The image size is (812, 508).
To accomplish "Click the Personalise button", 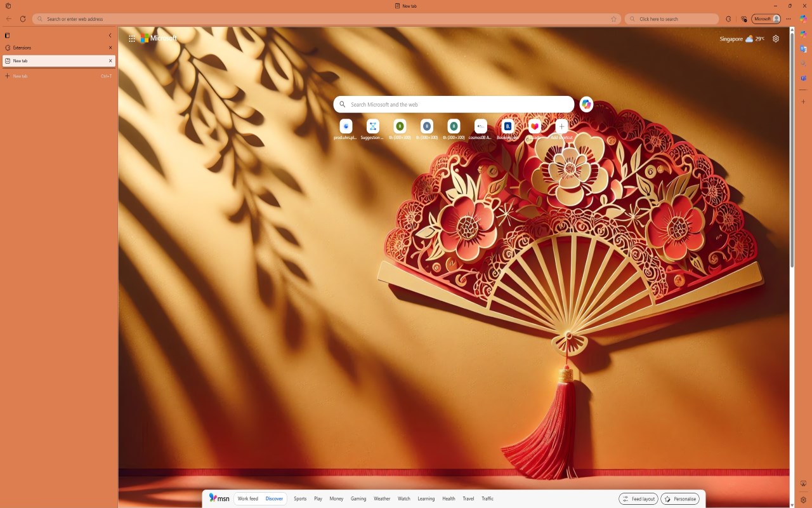I will click(680, 499).
